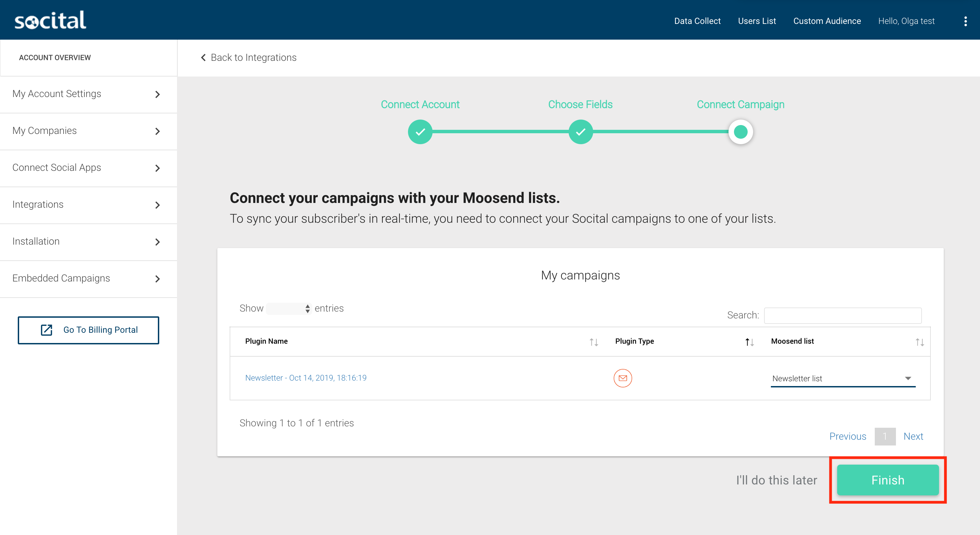The width and height of the screenshot is (980, 535).
Task: Click the Connect Account step checkmark
Action: pos(420,132)
